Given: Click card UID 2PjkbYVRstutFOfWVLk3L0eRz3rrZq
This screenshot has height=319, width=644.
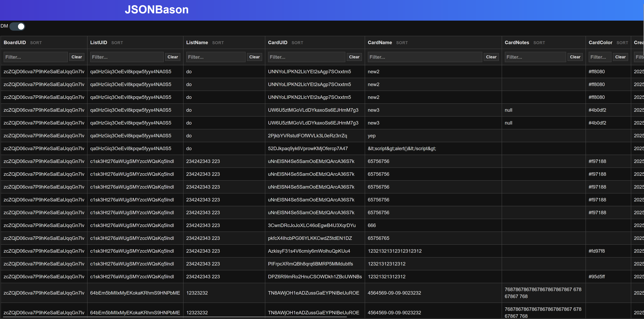Looking at the screenshot, I should click(x=307, y=136).
